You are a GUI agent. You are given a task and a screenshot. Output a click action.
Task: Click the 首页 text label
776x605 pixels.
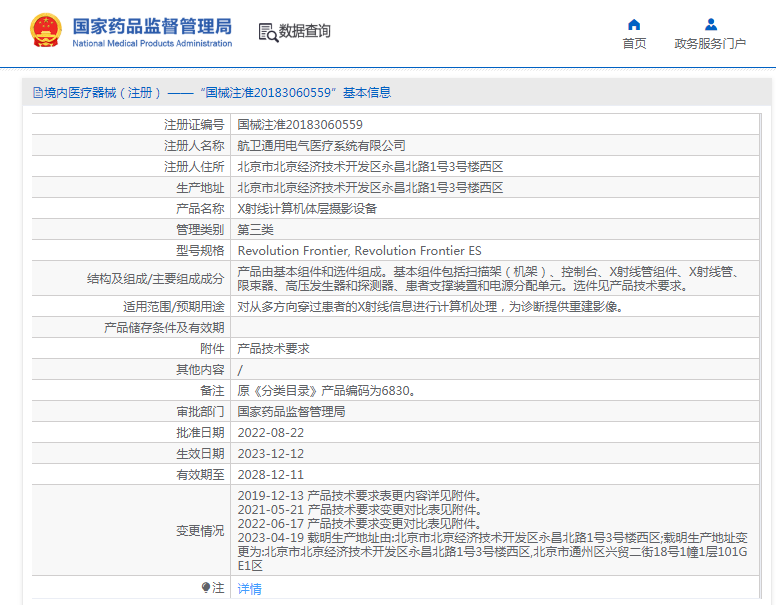(634, 44)
